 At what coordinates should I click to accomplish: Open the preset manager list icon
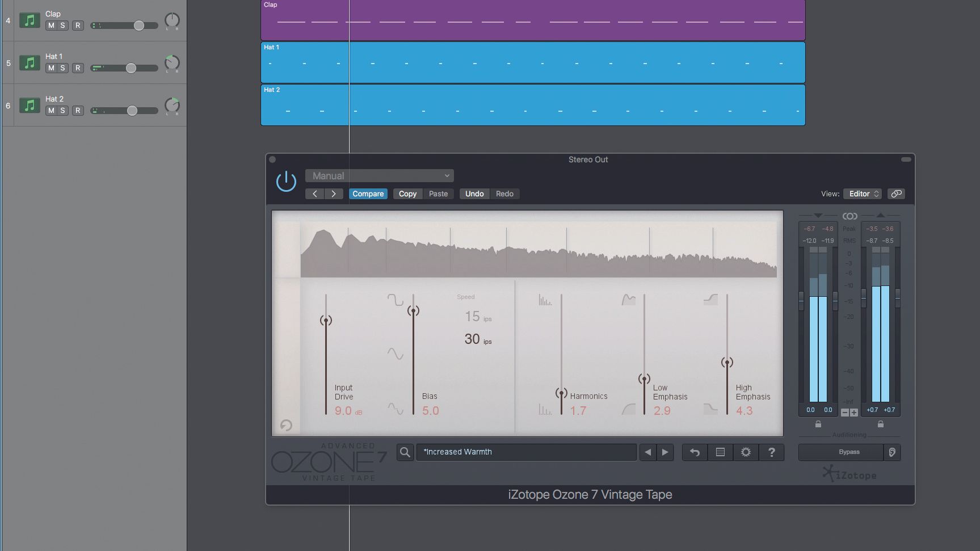pyautogui.click(x=720, y=452)
